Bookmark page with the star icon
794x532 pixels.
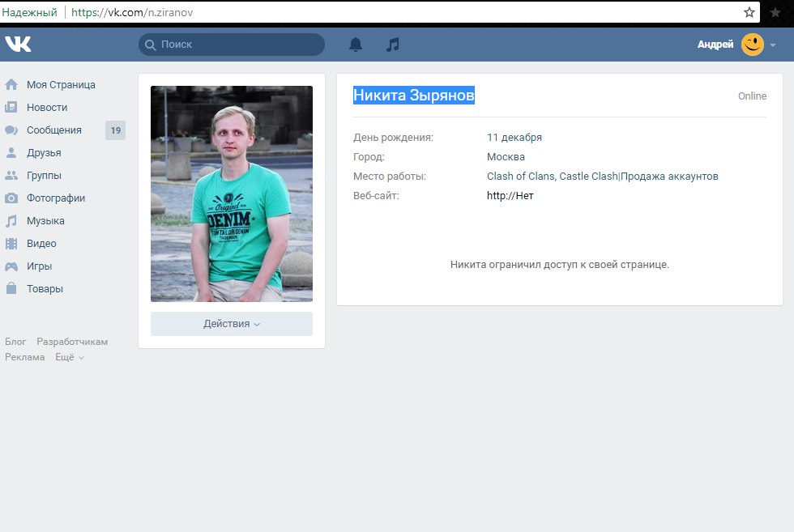[x=749, y=12]
